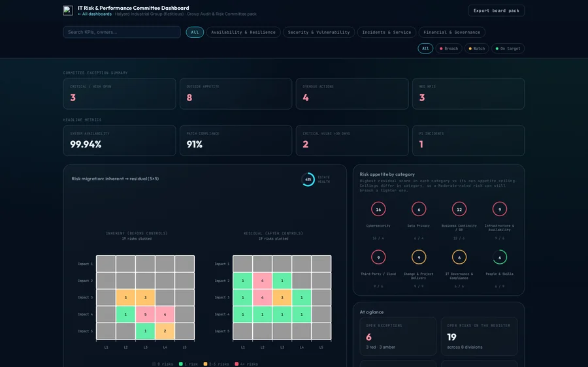This screenshot has width=588, height=367.
Task: Open the P1 Incidents metric card
Action: pos(468,140)
